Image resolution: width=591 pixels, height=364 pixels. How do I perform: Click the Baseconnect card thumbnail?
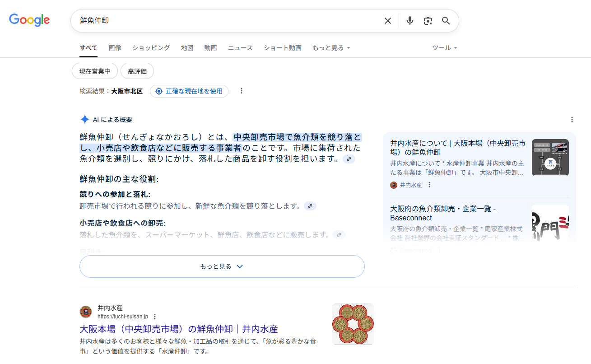550,223
